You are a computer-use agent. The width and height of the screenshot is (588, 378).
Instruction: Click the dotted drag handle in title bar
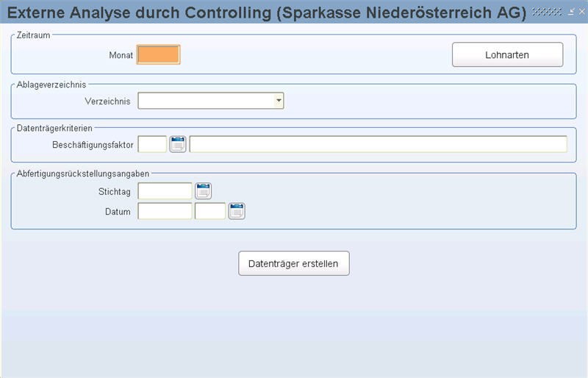tap(546, 13)
